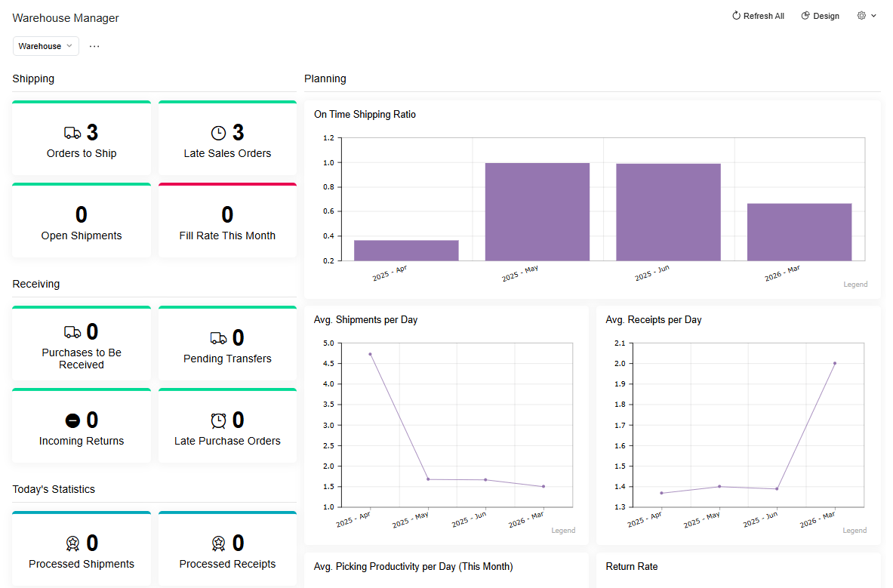The height and width of the screenshot is (588, 893).
Task: Click the 2025 - May bar in shipping ratio chart
Action: [537, 212]
